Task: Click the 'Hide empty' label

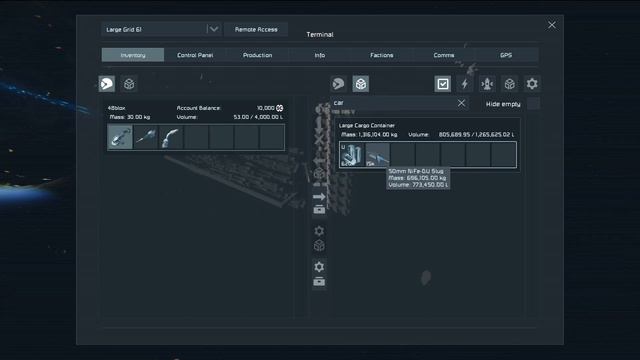Action: 503,104
